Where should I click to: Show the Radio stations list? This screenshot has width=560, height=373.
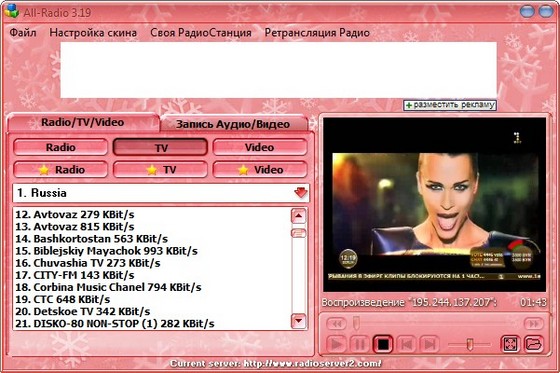60,147
